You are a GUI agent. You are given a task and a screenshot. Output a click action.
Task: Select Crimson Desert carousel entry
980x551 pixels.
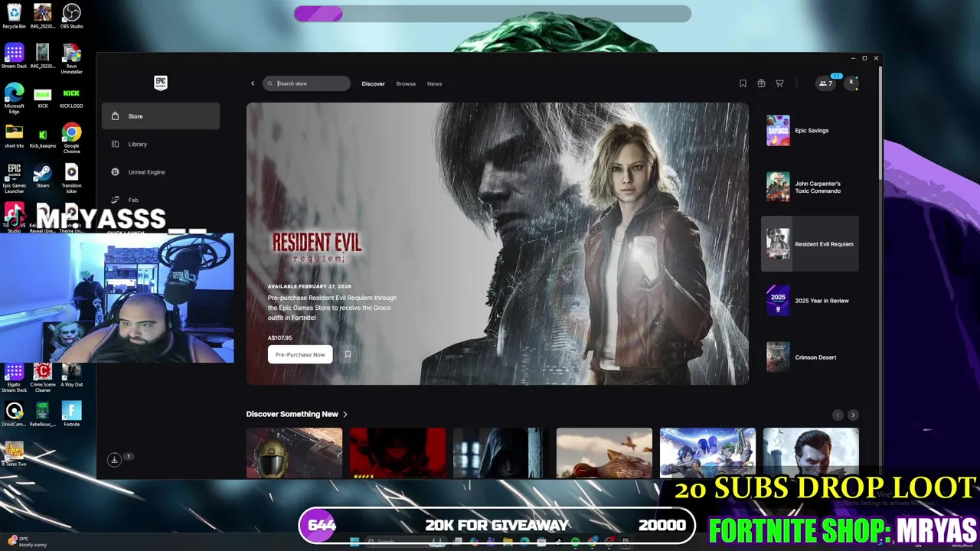click(810, 357)
